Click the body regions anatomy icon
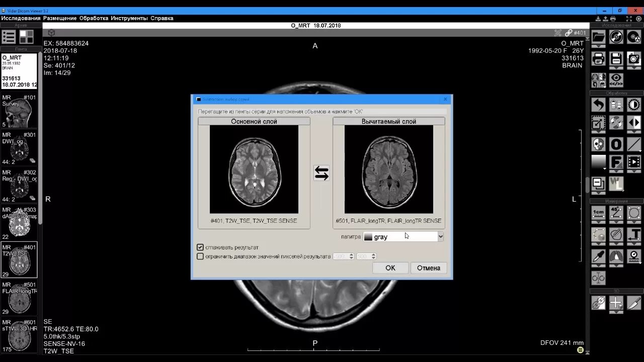 (x=598, y=80)
